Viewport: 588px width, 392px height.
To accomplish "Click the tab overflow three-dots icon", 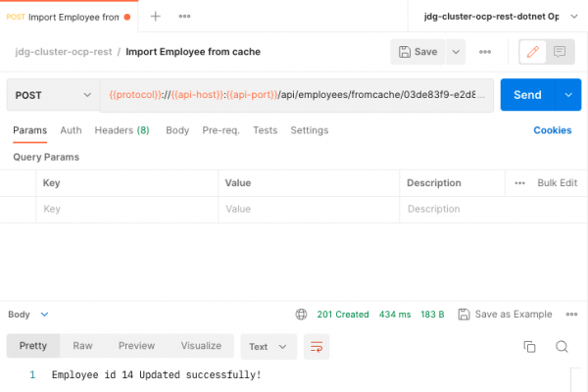I will (x=184, y=16).
